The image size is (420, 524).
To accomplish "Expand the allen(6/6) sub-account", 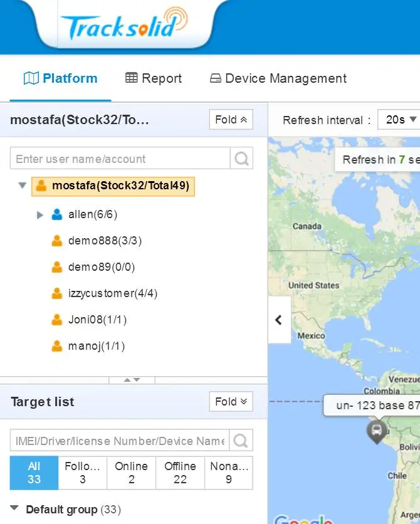I will point(39,214).
